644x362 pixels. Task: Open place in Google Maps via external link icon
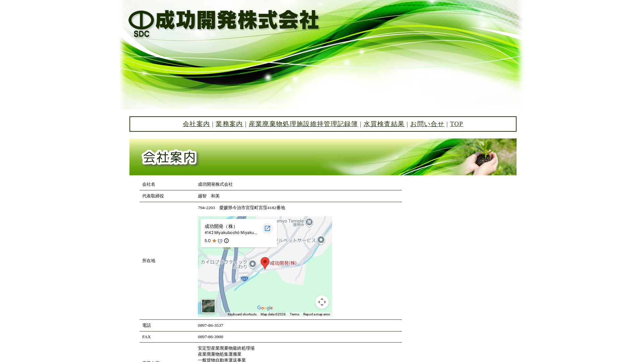click(x=267, y=228)
